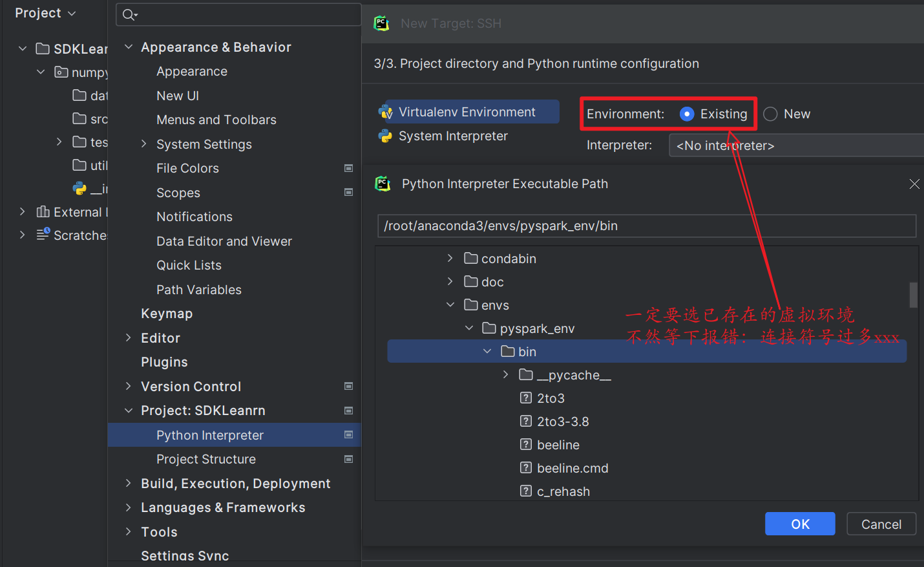Click the Python file icon in the Project tree

coord(79,189)
